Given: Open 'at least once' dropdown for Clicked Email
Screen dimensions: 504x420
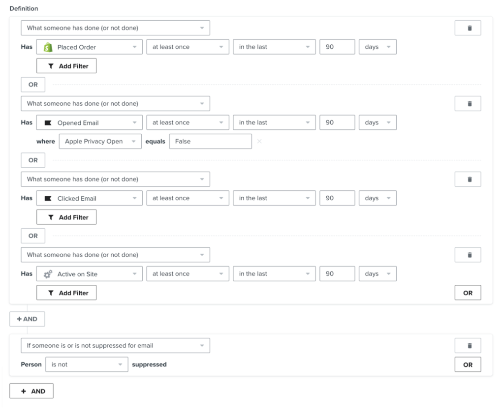Looking at the screenshot, I should tap(188, 198).
